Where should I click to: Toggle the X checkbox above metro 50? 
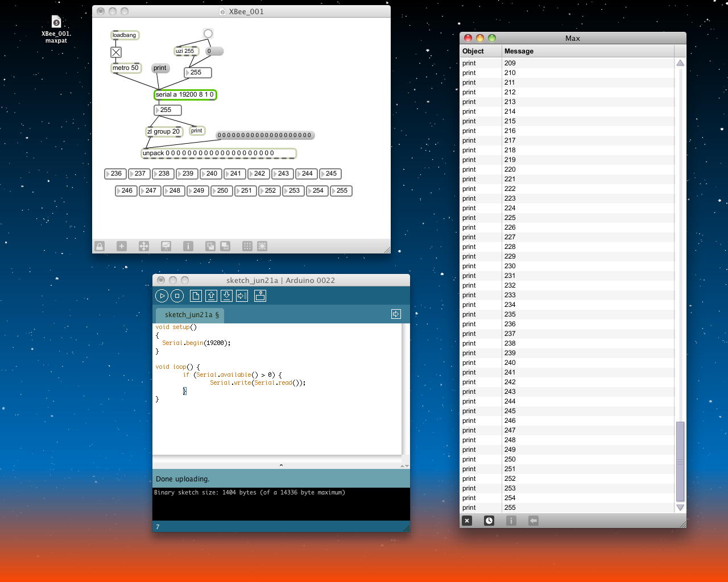(x=116, y=52)
